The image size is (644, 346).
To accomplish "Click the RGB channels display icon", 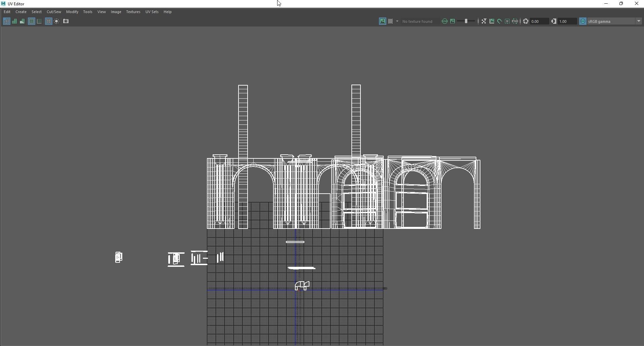I will 444,21.
